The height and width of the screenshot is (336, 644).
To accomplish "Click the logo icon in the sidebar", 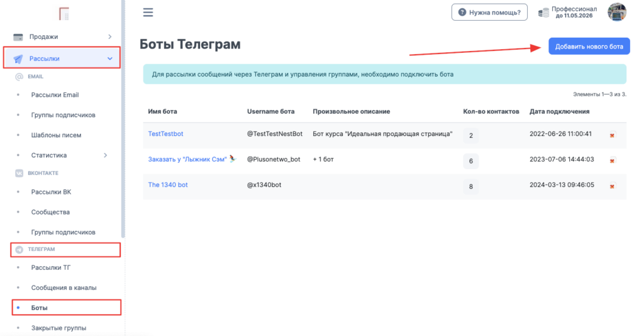I will [63, 13].
